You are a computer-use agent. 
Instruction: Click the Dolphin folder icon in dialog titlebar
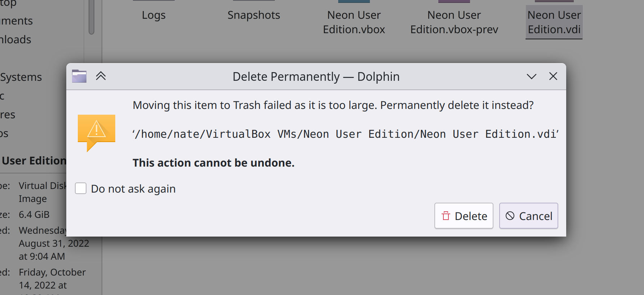(x=79, y=76)
